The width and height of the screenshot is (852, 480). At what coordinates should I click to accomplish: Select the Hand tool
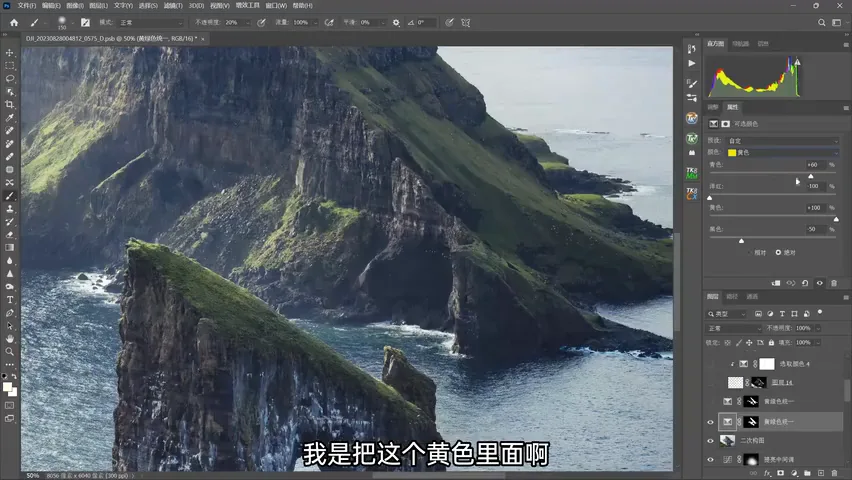point(10,338)
